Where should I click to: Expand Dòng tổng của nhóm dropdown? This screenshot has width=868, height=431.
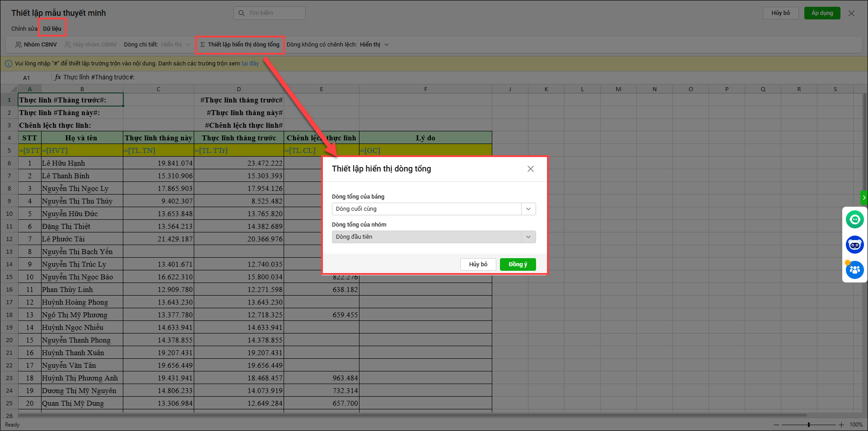pyautogui.click(x=528, y=237)
